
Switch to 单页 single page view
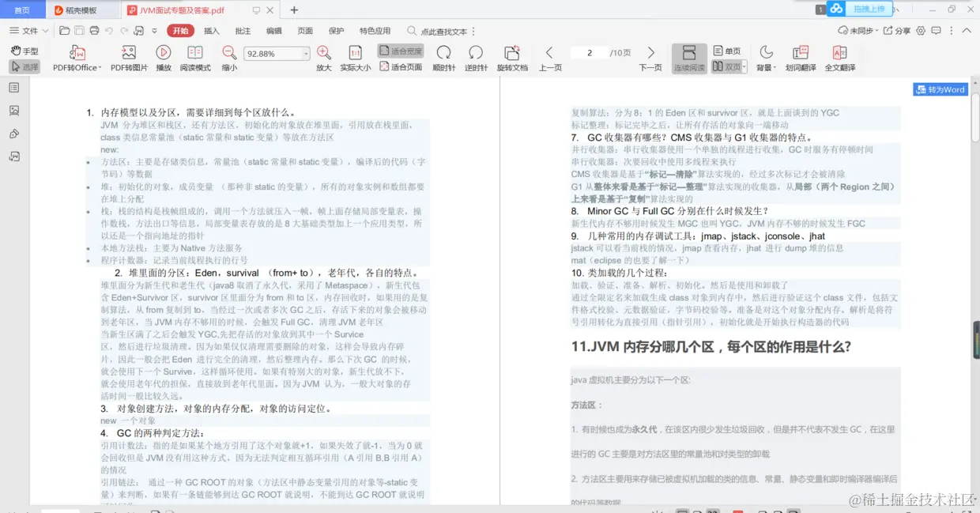tap(727, 51)
